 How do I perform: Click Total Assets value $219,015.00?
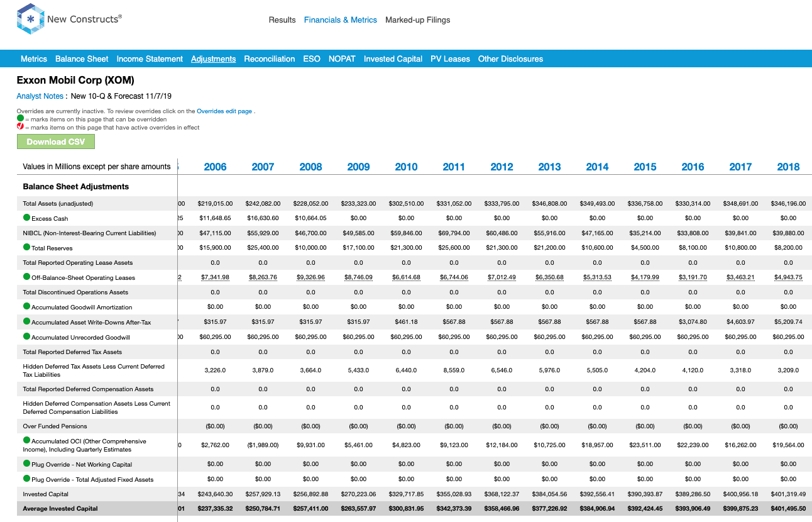pos(215,204)
